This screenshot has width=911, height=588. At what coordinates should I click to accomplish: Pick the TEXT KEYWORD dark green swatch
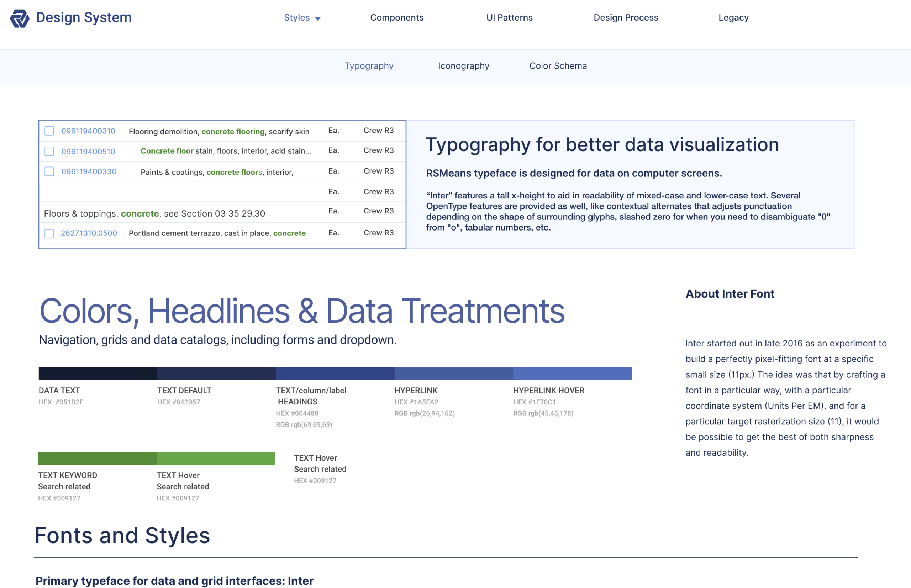coord(97,458)
